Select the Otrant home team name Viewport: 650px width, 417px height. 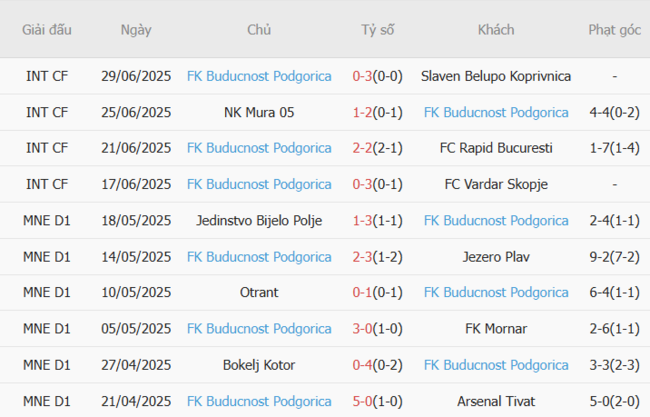tap(259, 292)
